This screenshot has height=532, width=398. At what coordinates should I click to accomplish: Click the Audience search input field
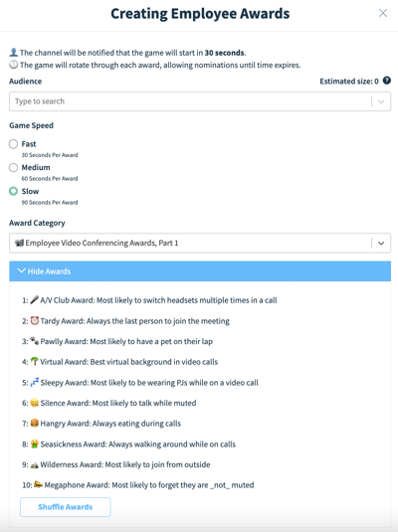click(x=190, y=101)
